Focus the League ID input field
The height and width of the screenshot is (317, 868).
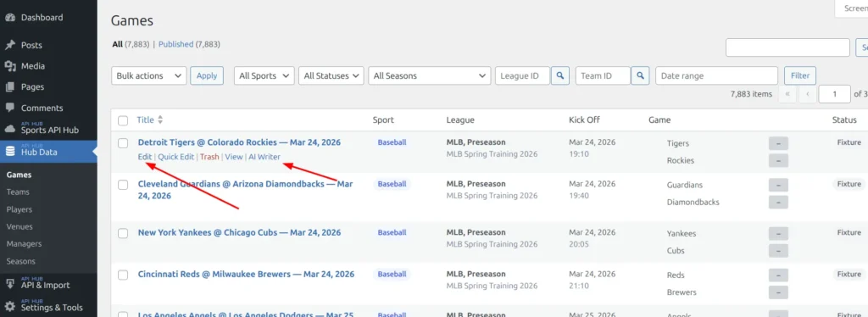point(522,75)
